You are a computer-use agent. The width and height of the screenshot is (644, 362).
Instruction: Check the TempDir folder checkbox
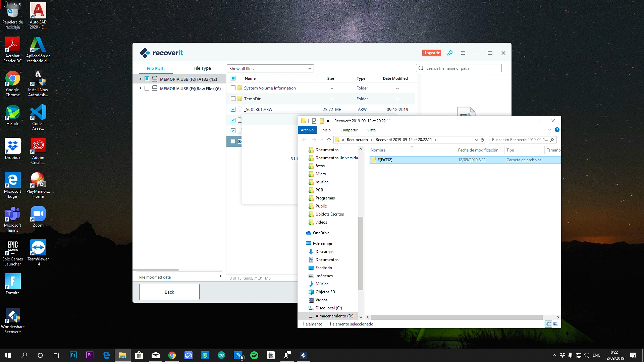(x=233, y=99)
